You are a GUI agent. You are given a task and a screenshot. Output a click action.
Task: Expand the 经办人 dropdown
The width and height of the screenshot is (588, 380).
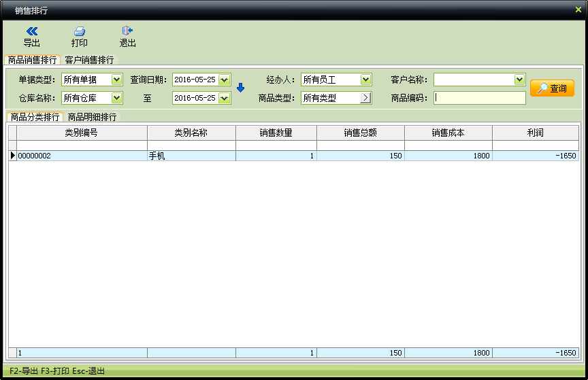(x=365, y=80)
